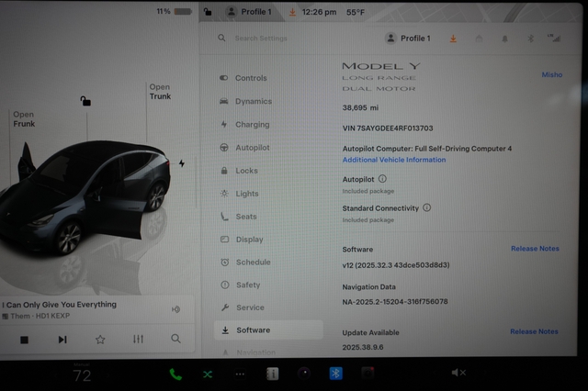
Task: Click the Search Settings field
Action: [261, 39]
